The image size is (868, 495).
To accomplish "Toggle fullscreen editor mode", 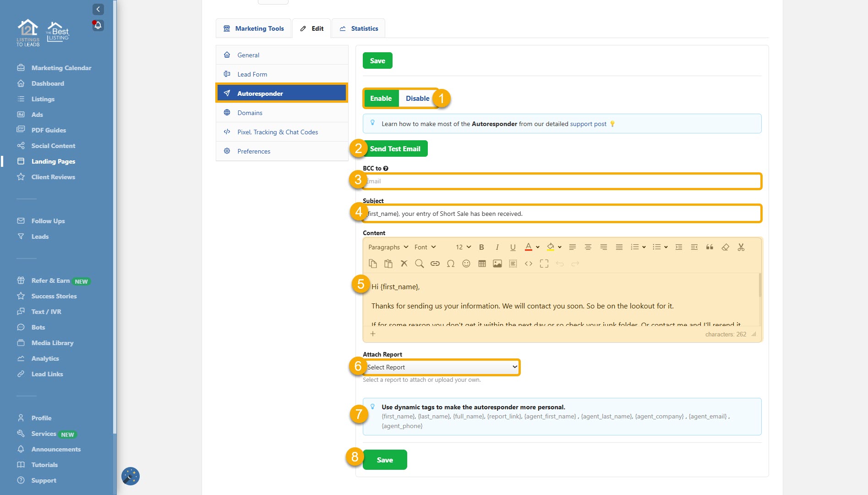I will 544,264.
